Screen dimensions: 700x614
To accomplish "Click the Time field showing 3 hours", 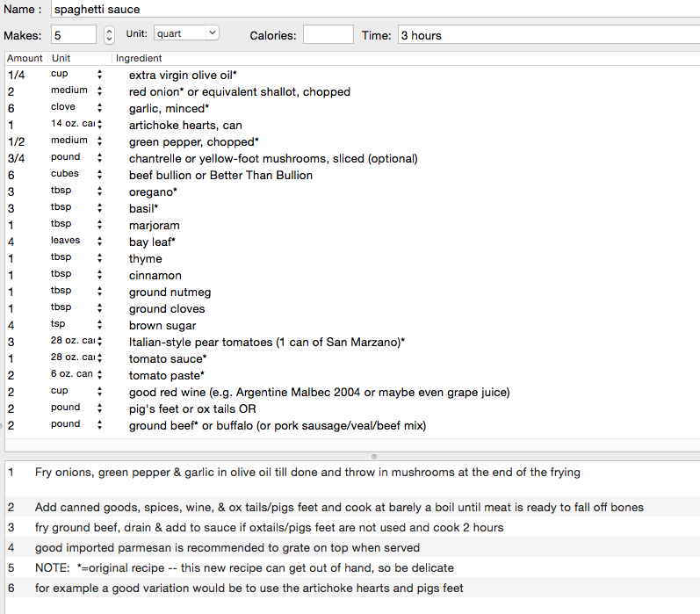I will point(549,35).
